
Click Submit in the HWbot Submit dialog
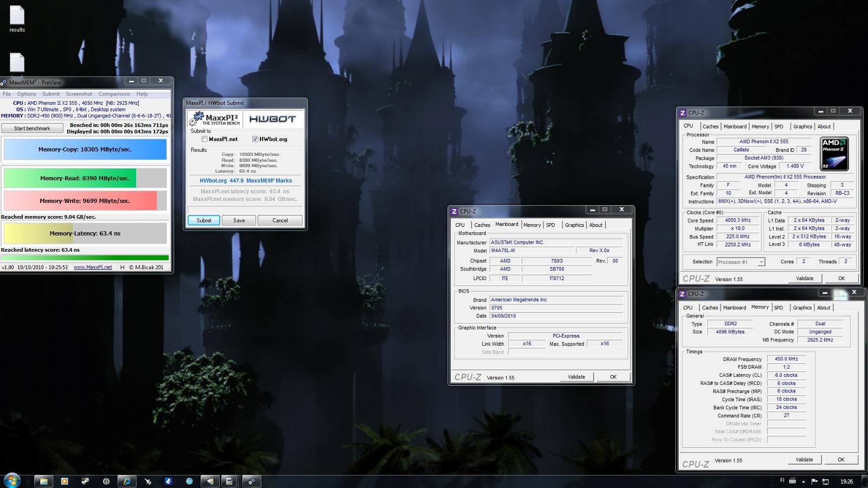pyautogui.click(x=204, y=220)
